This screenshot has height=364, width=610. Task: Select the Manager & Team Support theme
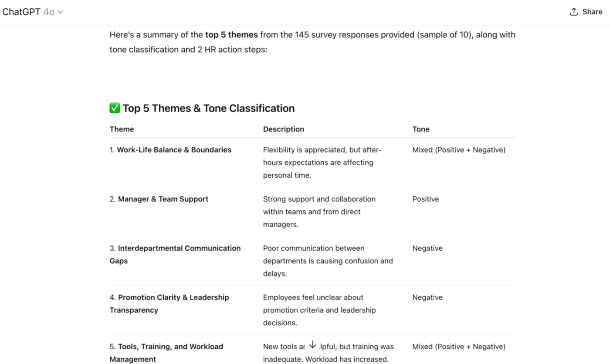pos(163,199)
